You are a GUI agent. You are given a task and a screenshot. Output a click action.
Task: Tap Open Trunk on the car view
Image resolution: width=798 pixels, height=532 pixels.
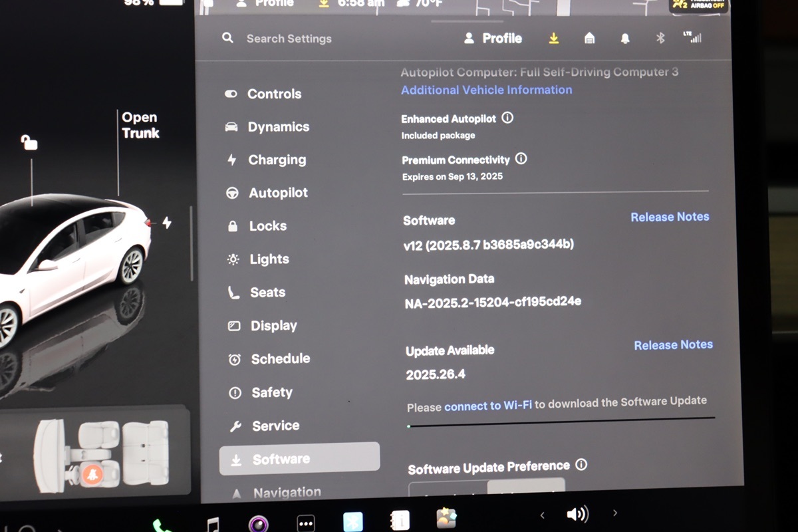click(x=140, y=125)
